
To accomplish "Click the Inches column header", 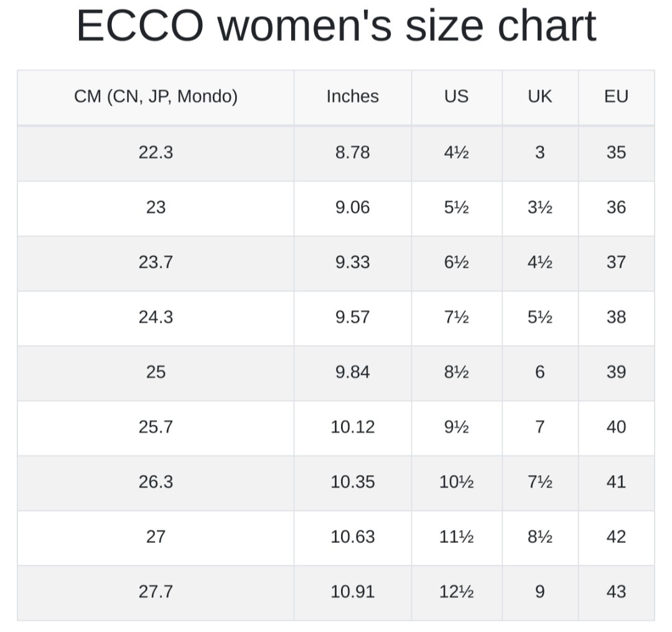I will tap(352, 97).
